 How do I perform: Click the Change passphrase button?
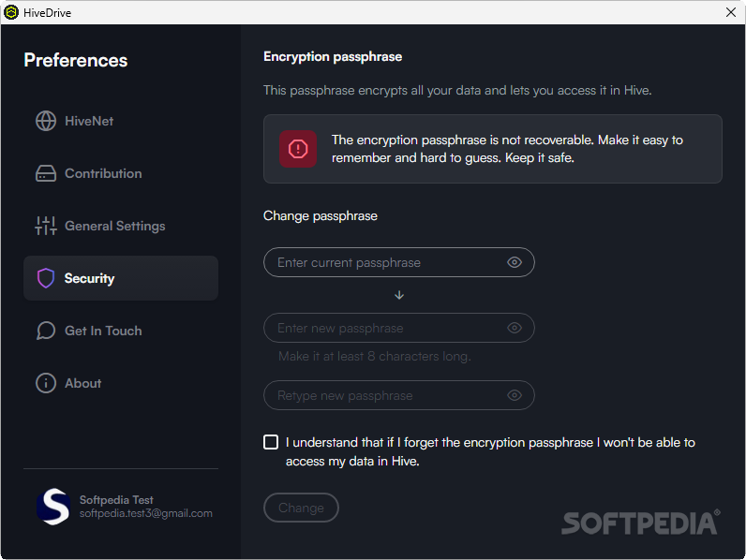coord(301,508)
